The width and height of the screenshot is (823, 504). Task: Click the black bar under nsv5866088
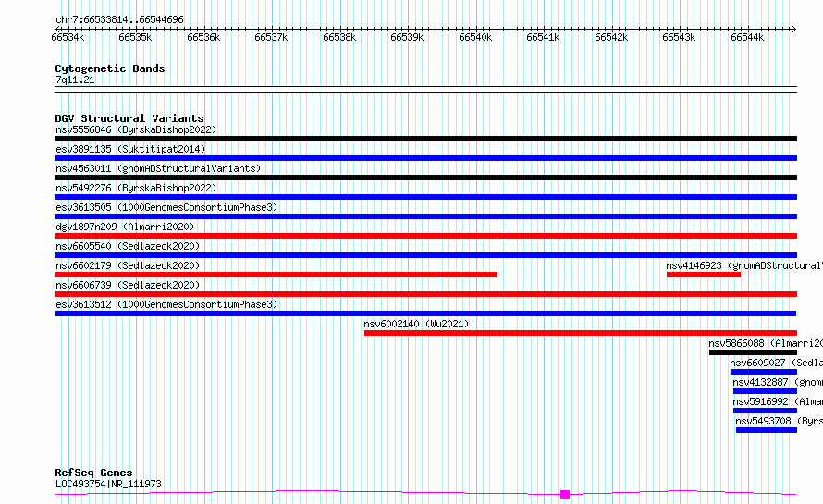[x=754, y=352]
